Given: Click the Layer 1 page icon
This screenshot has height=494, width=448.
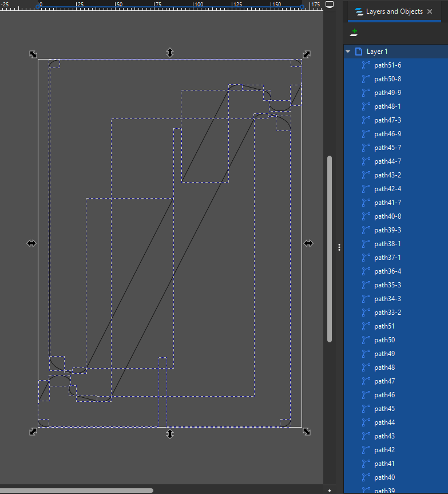Looking at the screenshot, I should (x=359, y=52).
